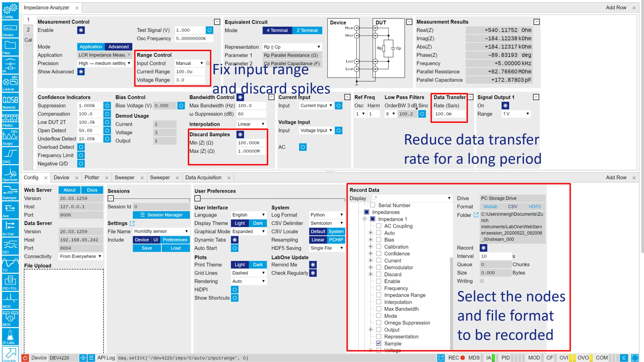Open the DIO sidebar icon

pos(10,246)
